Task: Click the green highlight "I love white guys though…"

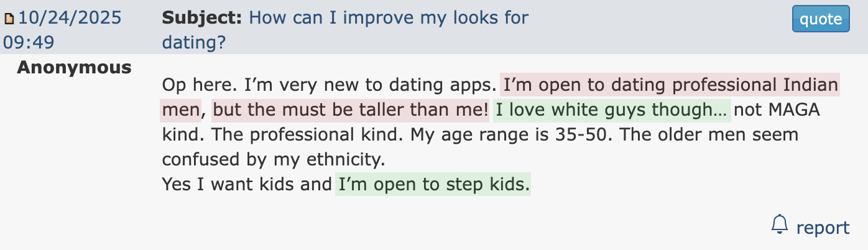Action: [612, 110]
